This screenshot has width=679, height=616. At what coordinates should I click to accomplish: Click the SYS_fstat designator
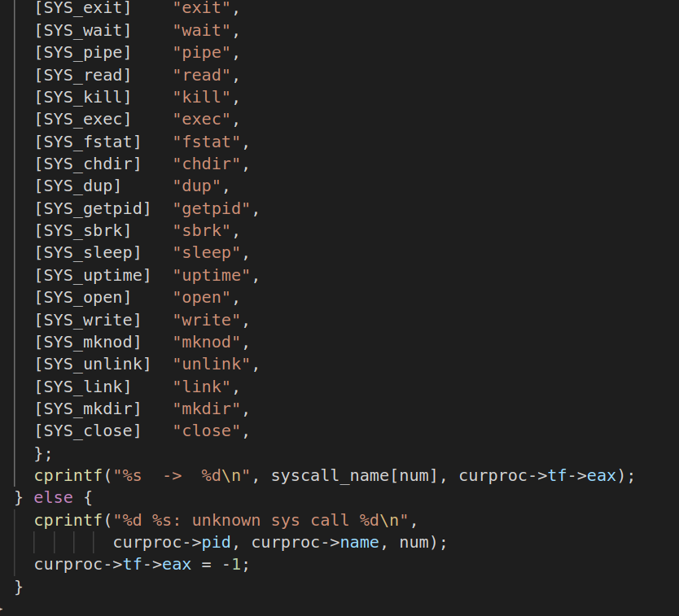[x=87, y=142]
